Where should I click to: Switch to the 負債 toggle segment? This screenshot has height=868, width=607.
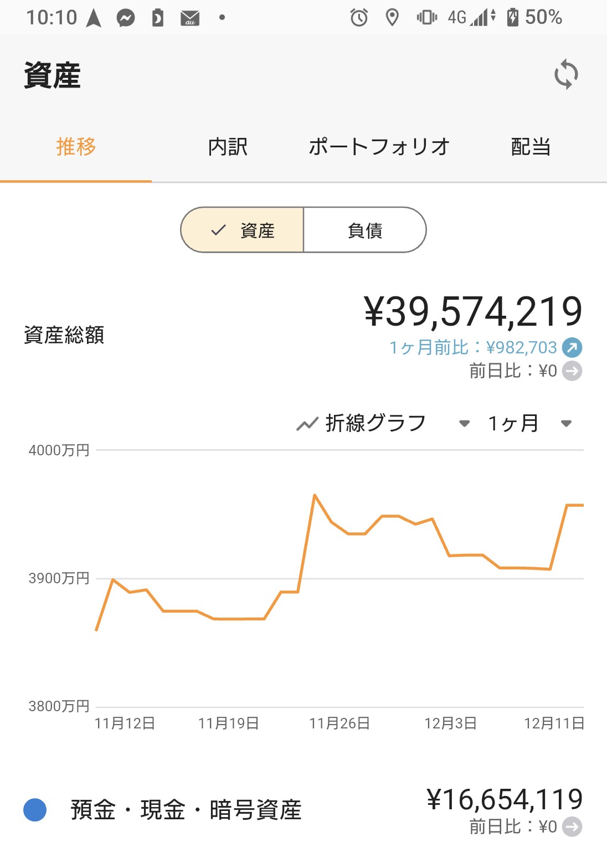click(x=365, y=230)
